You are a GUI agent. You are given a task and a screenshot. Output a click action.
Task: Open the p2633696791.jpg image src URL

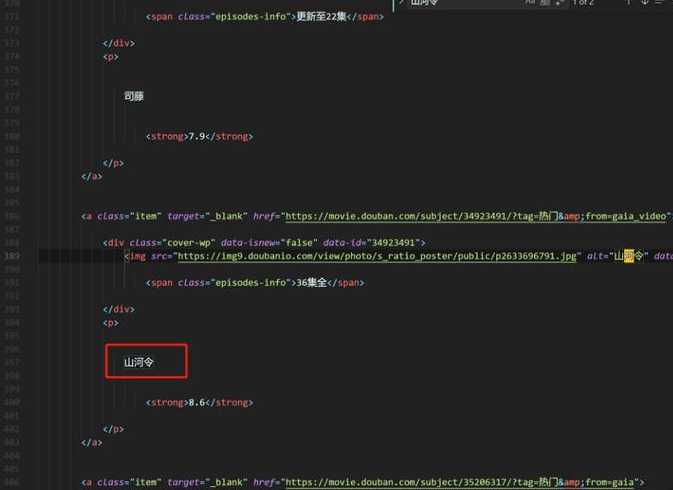[377, 256]
